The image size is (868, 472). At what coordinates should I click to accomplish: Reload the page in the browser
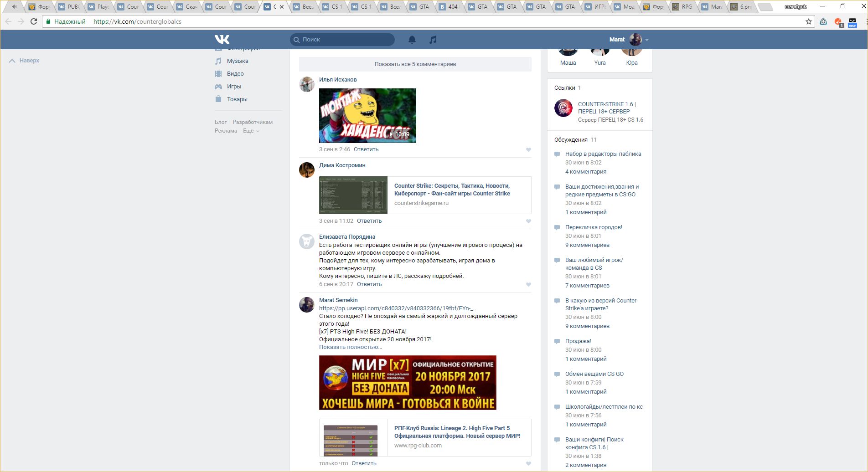[34, 21]
